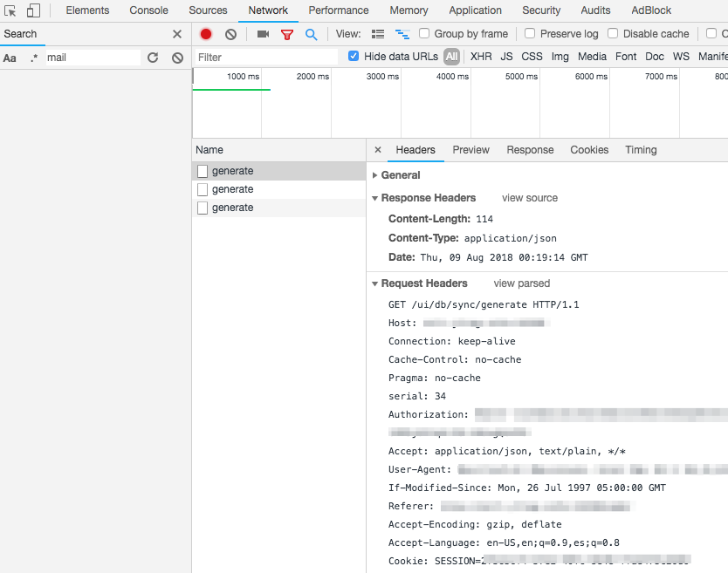The image size is (728, 573).
Task: Filter requests by XHR
Action: (481, 57)
